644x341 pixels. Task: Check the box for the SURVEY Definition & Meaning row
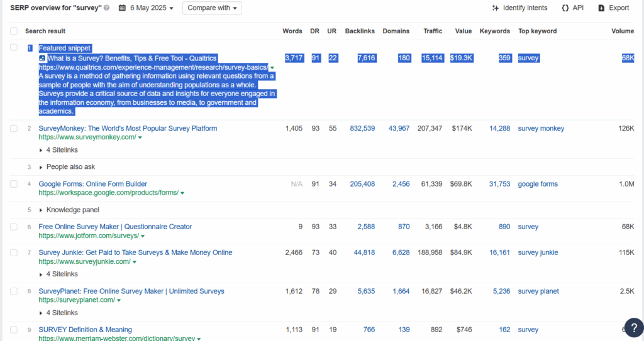pos(14,330)
